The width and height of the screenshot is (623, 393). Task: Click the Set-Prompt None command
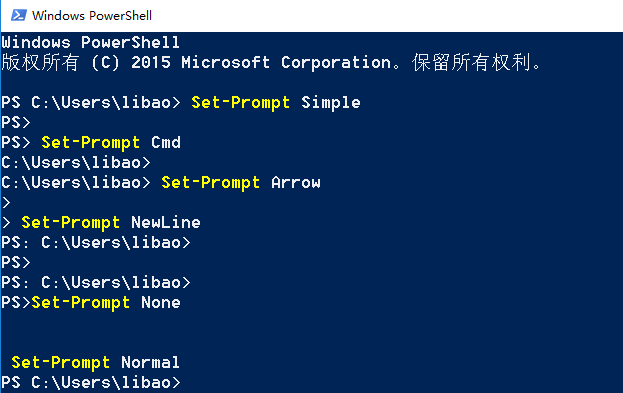[x=106, y=302]
